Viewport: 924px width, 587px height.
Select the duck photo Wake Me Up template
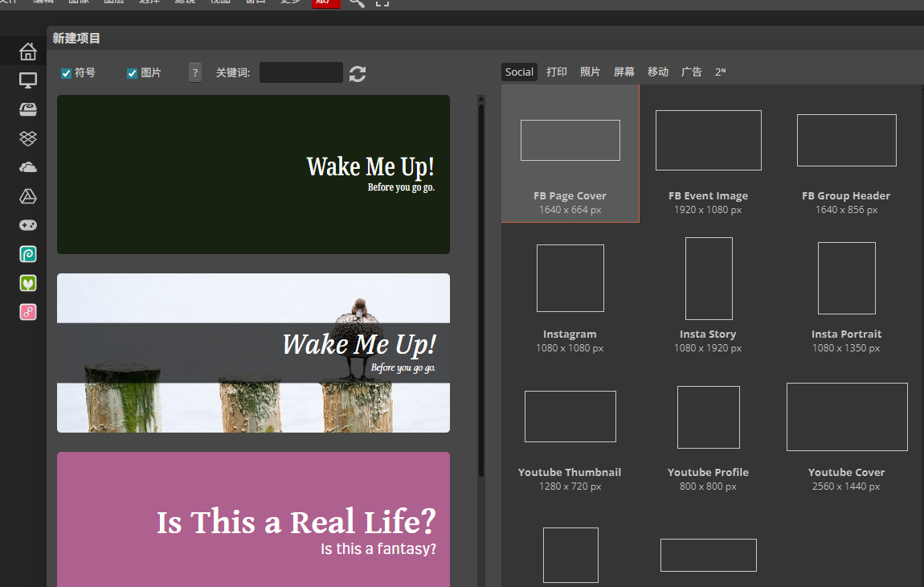pyautogui.click(x=253, y=353)
